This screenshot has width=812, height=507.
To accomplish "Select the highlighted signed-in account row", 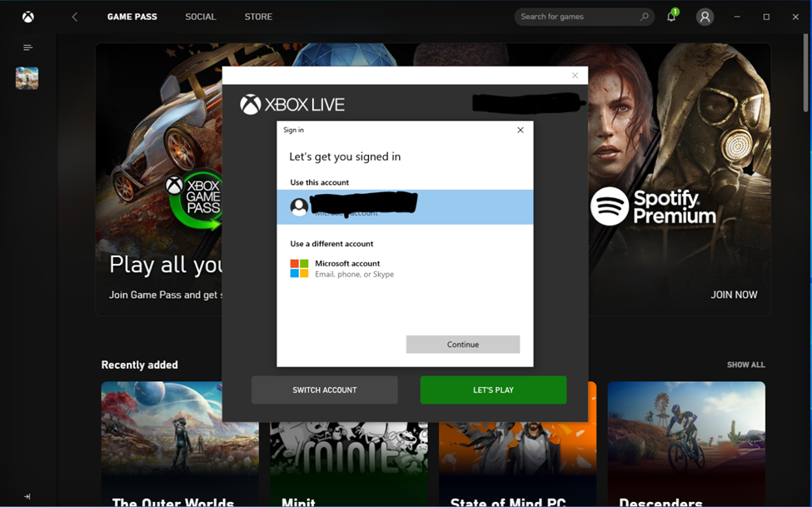I will click(x=405, y=206).
